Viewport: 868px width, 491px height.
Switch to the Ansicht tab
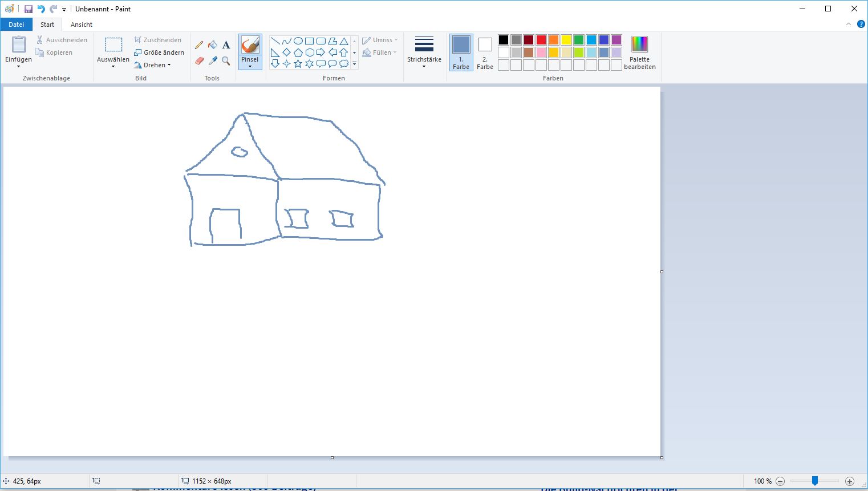[x=82, y=25]
